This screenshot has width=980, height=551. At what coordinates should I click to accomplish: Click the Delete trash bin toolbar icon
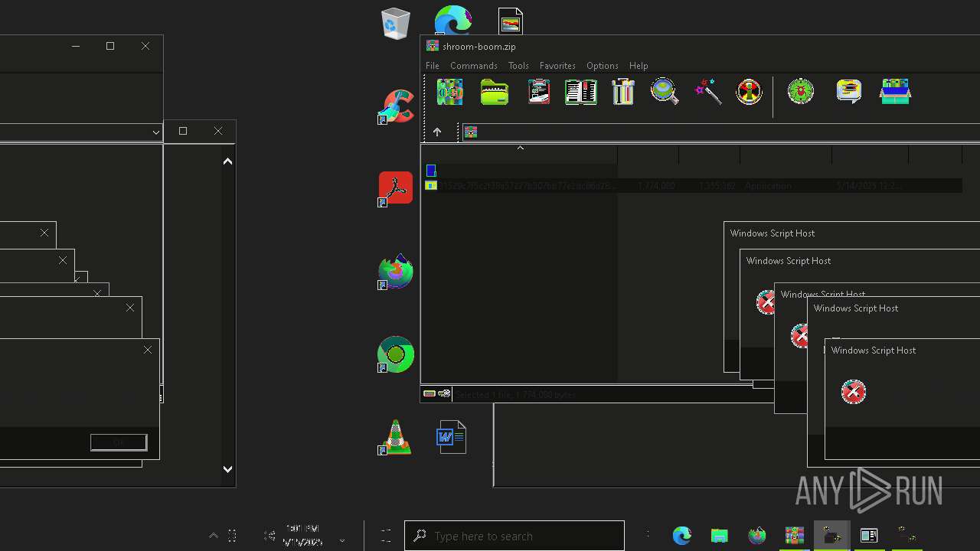coord(623,92)
